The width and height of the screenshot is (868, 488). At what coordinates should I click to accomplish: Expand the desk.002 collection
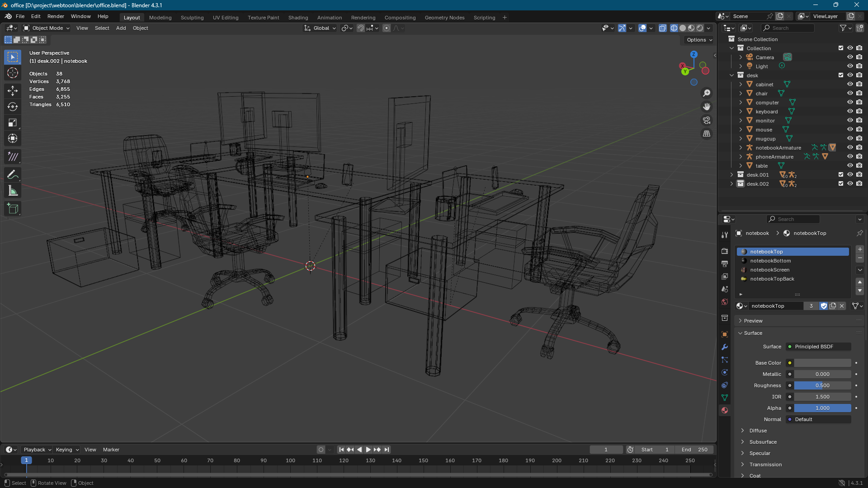pos(731,184)
